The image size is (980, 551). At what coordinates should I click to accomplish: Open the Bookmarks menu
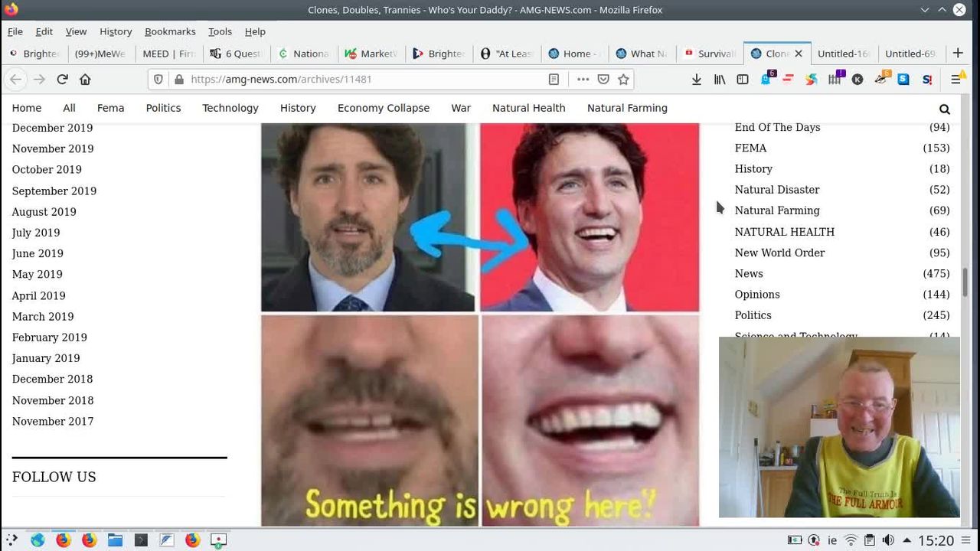[x=170, y=31]
